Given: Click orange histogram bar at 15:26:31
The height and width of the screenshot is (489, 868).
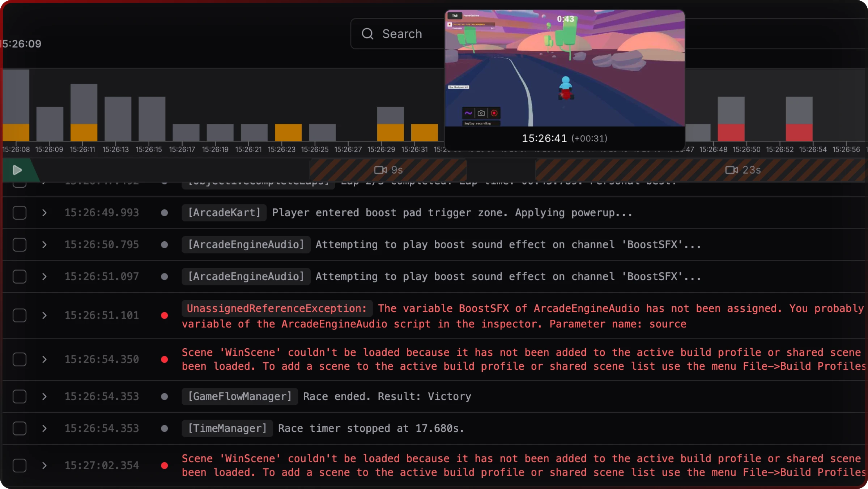Looking at the screenshot, I should coord(425,132).
